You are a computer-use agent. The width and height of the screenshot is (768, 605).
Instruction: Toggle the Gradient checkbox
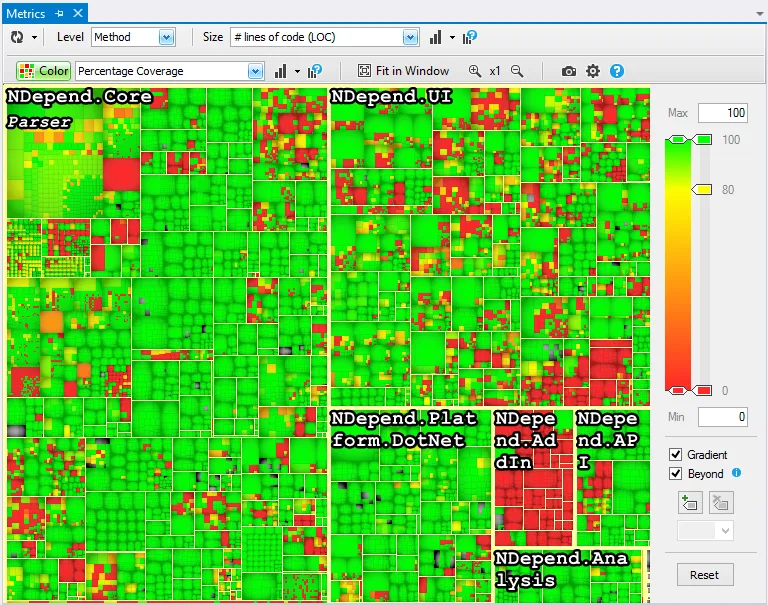675,455
